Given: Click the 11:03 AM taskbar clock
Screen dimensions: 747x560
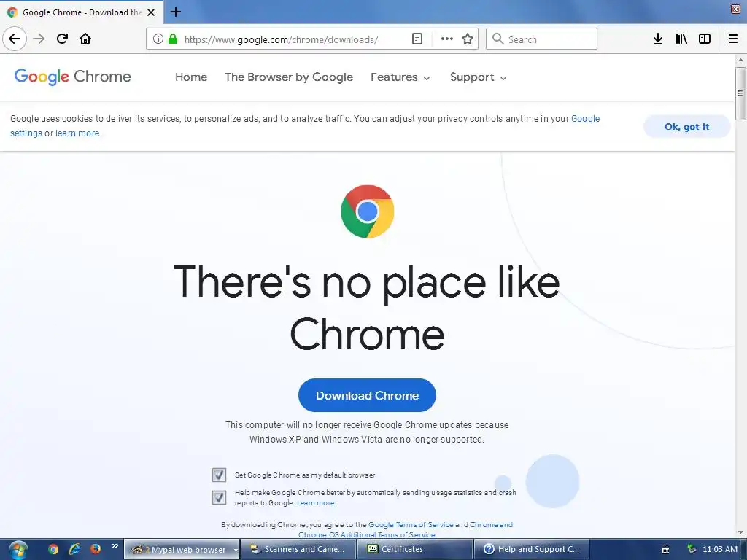Looking at the screenshot, I should tap(720, 549).
